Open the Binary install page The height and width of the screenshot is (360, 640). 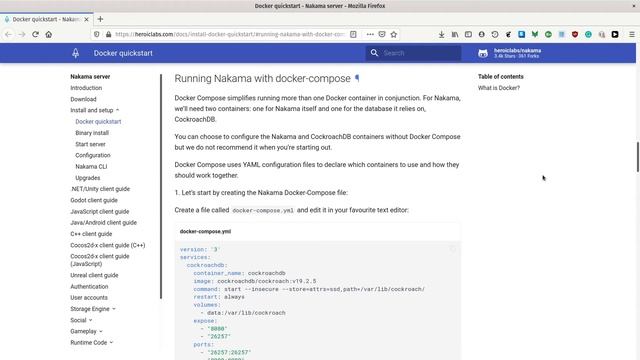tap(92, 133)
